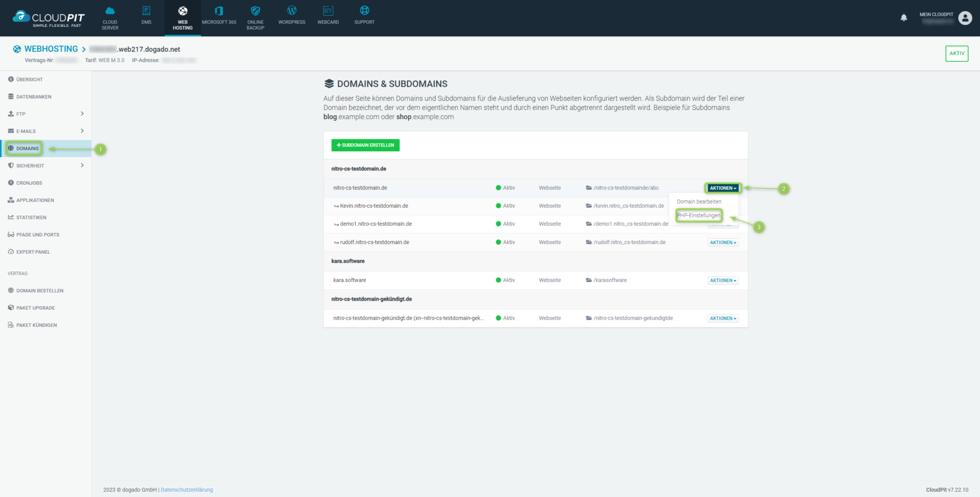Choose PHP-Einstellungen from the dropdown menu
The image size is (980, 497).
(x=698, y=215)
